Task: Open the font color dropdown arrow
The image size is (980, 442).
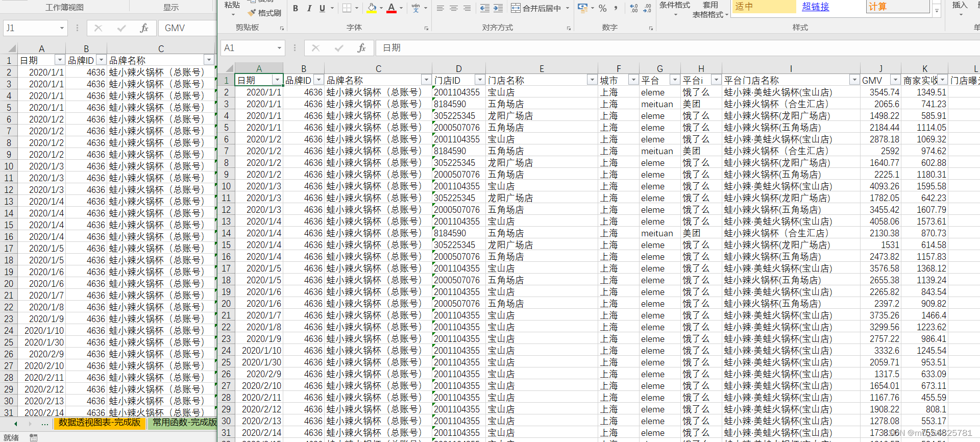Action: coord(401,8)
